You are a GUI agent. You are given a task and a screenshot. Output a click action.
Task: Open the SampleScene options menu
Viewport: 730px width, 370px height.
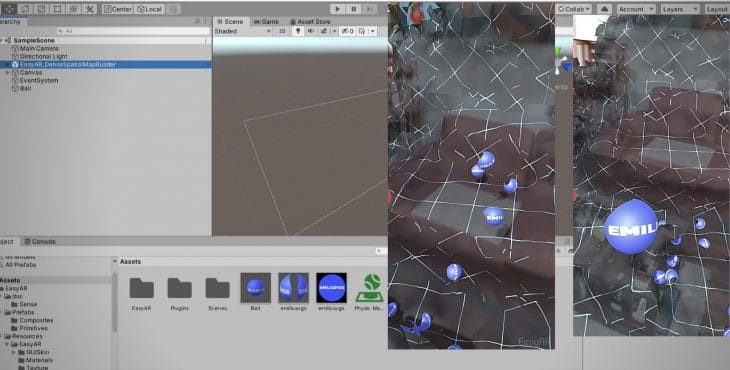206,40
